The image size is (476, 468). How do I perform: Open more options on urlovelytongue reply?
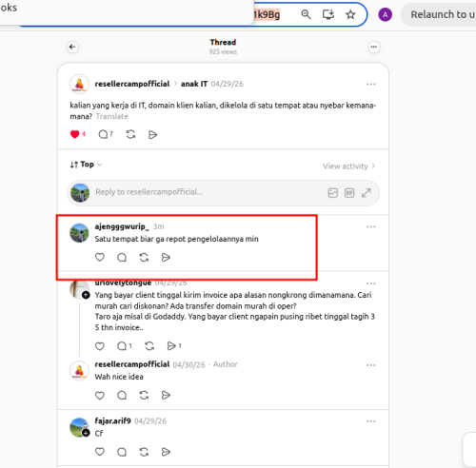pyautogui.click(x=370, y=283)
